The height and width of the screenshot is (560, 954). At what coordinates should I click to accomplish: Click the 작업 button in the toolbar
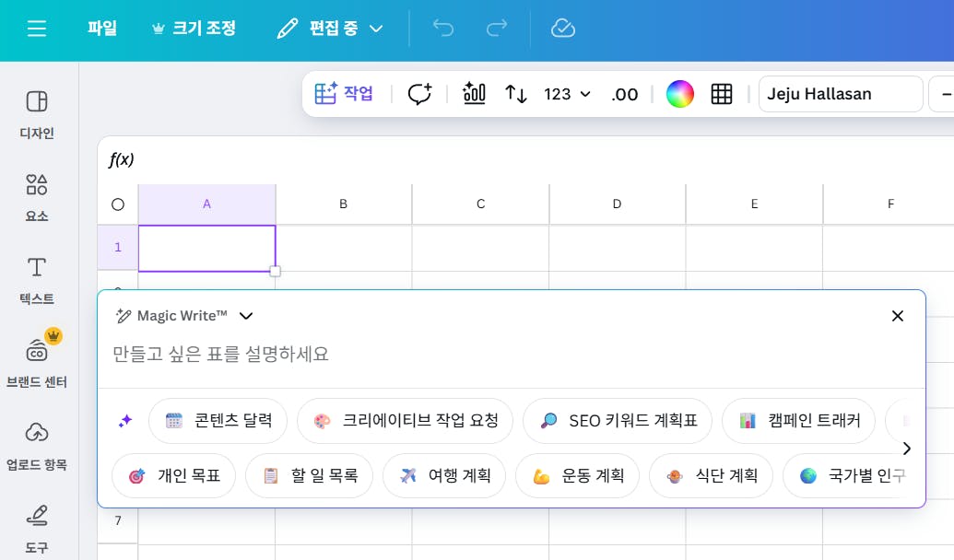tap(345, 93)
